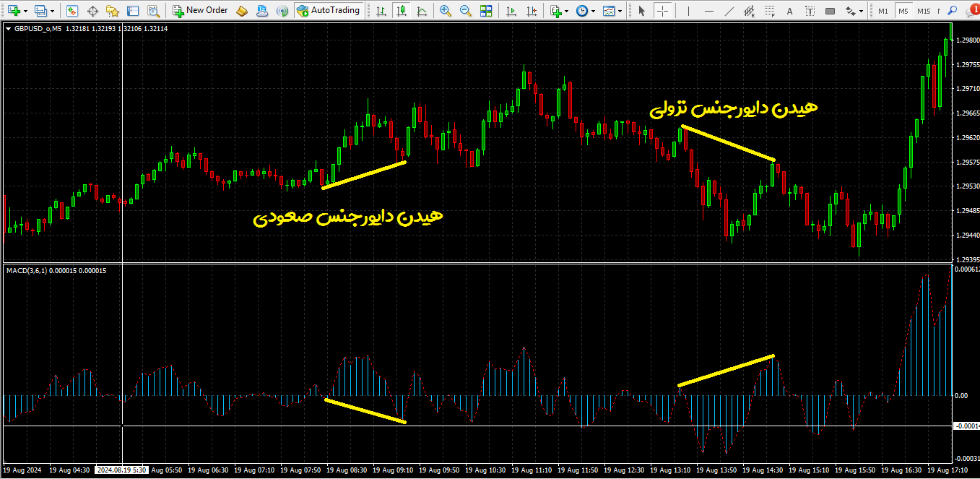The image size is (980, 479).
Task: Click the New Order button
Action: (x=200, y=11)
